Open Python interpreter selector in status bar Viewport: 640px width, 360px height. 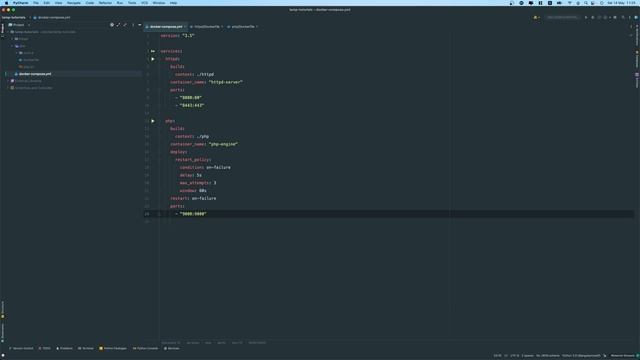tap(581, 356)
